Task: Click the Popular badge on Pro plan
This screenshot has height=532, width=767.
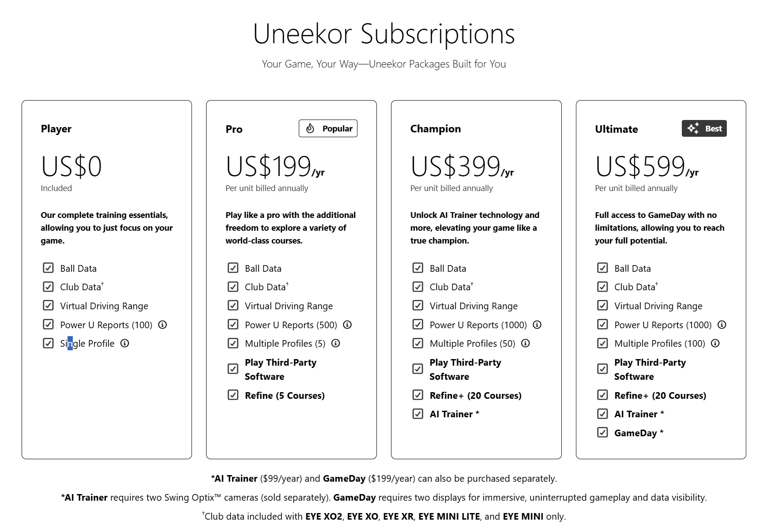Action: pos(328,128)
